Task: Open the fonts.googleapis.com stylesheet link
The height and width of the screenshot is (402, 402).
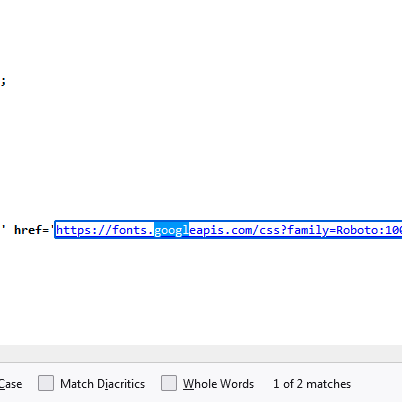Action: pos(229,230)
